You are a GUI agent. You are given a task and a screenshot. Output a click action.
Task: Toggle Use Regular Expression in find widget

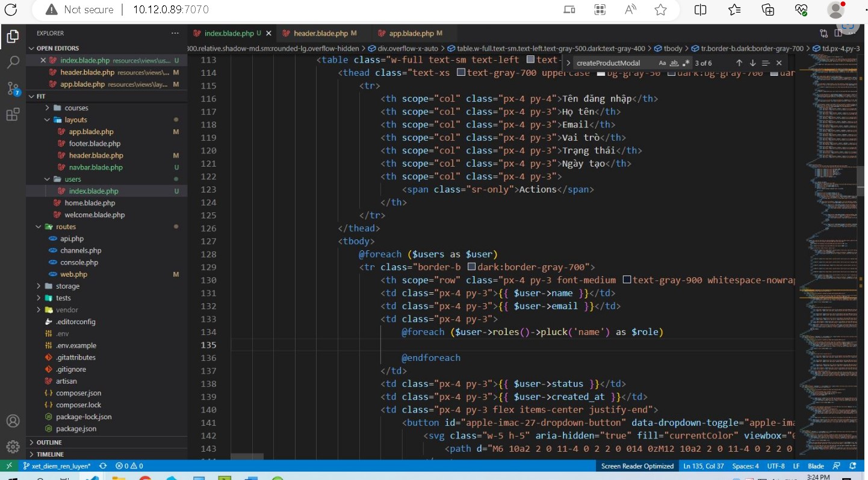pyautogui.click(x=686, y=63)
